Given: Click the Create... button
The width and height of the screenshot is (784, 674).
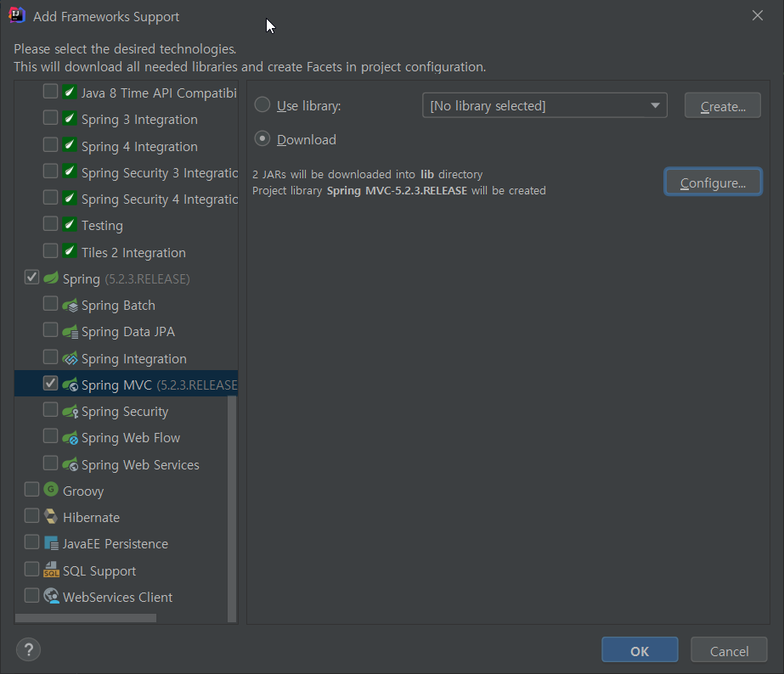Looking at the screenshot, I should 723,105.
